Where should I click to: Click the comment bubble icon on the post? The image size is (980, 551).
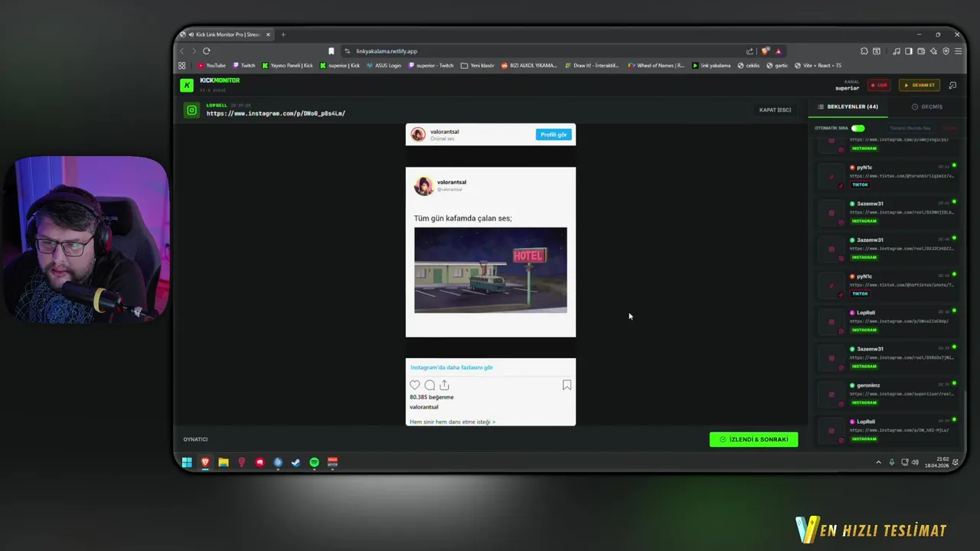(x=430, y=385)
